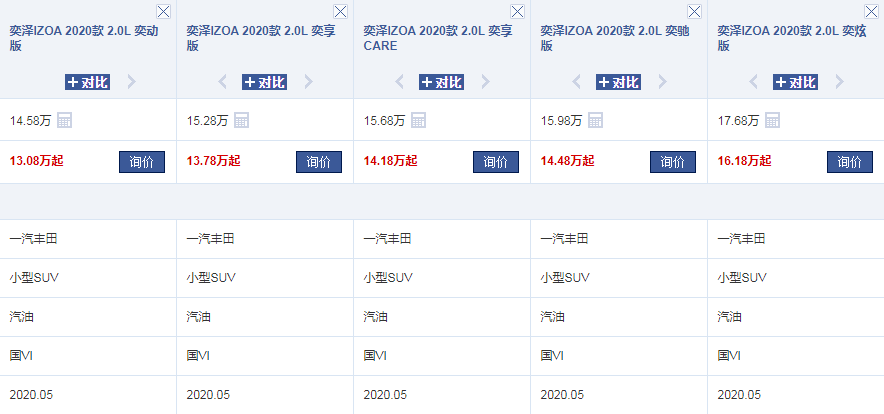This screenshot has height=414, width=884.
Task: Select dealer price 13.08万起
Action: (37, 161)
